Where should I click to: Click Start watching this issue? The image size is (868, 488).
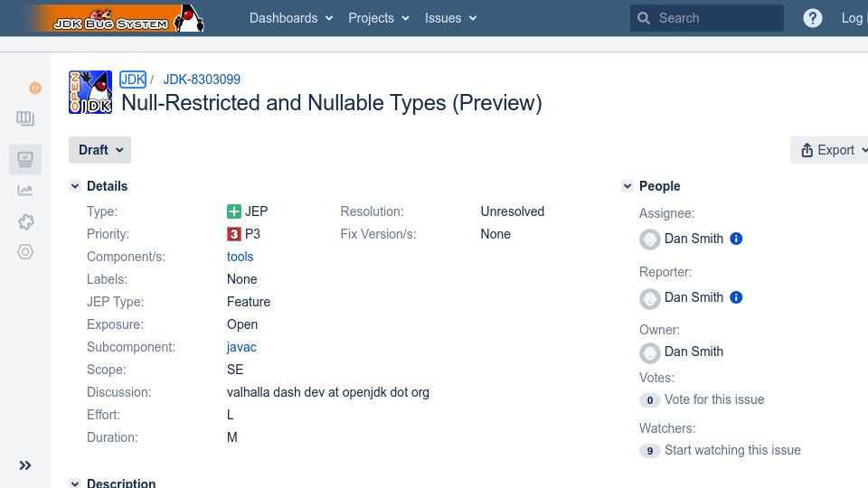[732, 450]
